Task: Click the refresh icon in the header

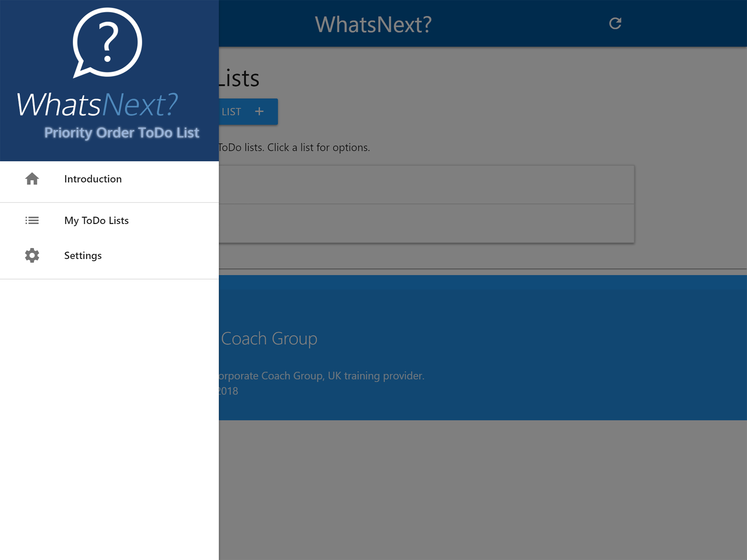Action: coord(615,24)
